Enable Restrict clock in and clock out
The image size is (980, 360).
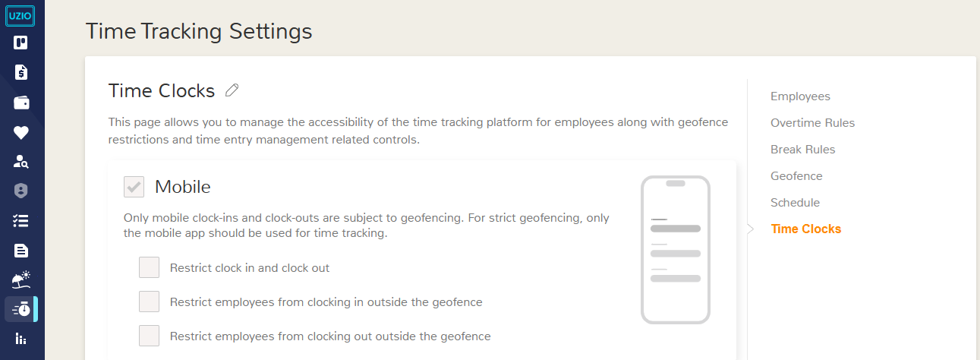point(149,267)
